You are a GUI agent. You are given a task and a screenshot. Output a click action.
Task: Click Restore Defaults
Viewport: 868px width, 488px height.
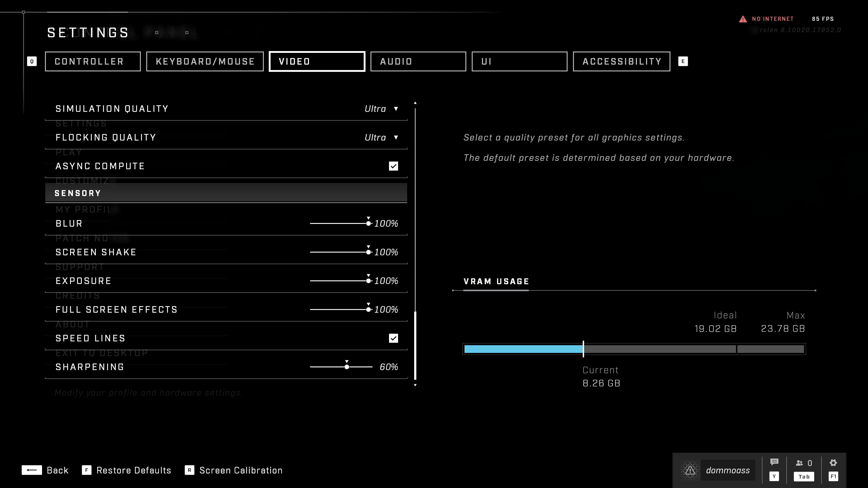pyautogui.click(x=133, y=470)
